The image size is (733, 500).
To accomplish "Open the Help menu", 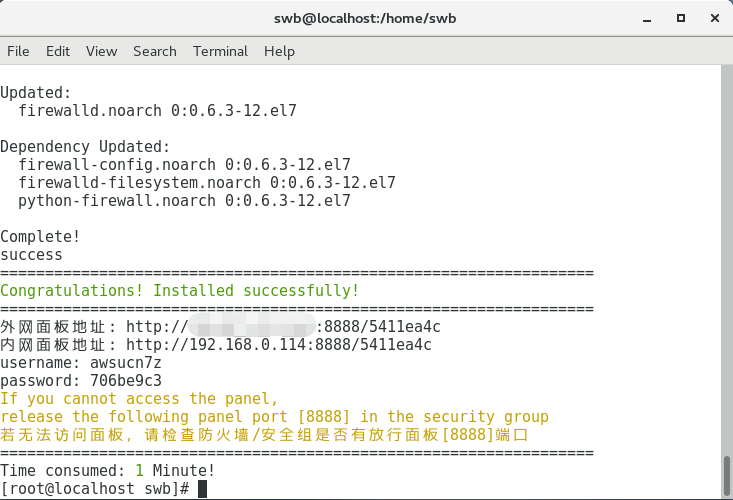I will pos(279,51).
